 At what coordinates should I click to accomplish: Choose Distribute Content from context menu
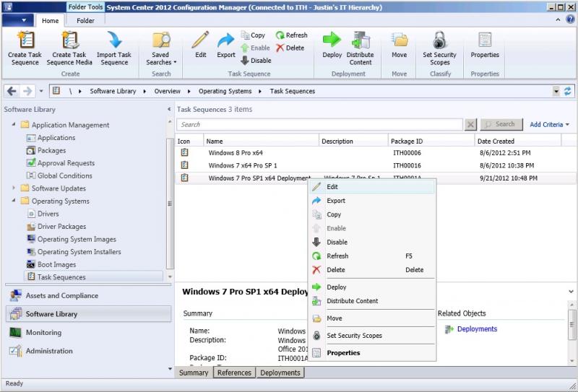point(372,301)
